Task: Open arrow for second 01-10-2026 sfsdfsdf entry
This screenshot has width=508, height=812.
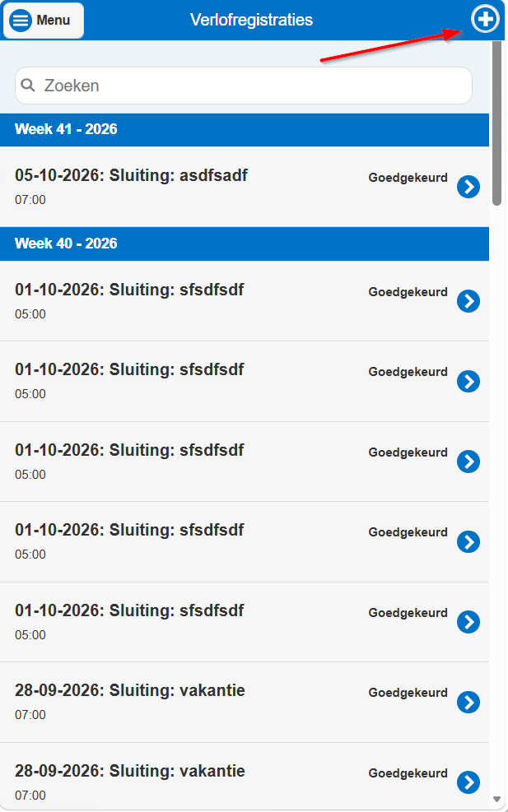Action: point(468,381)
